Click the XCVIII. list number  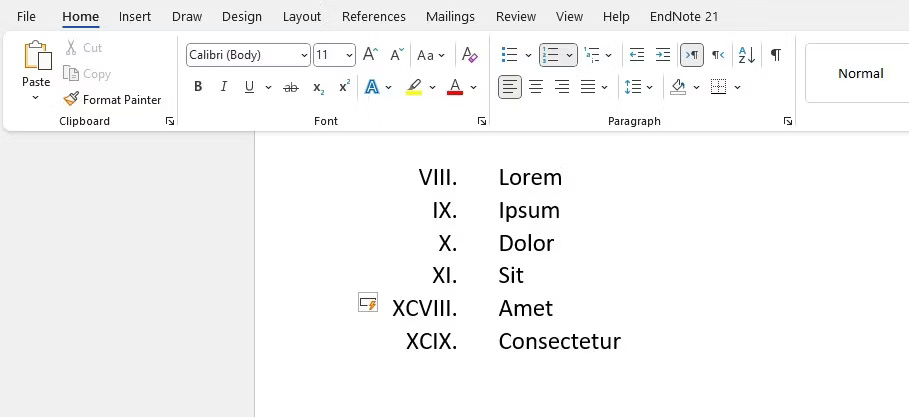[x=425, y=308]
